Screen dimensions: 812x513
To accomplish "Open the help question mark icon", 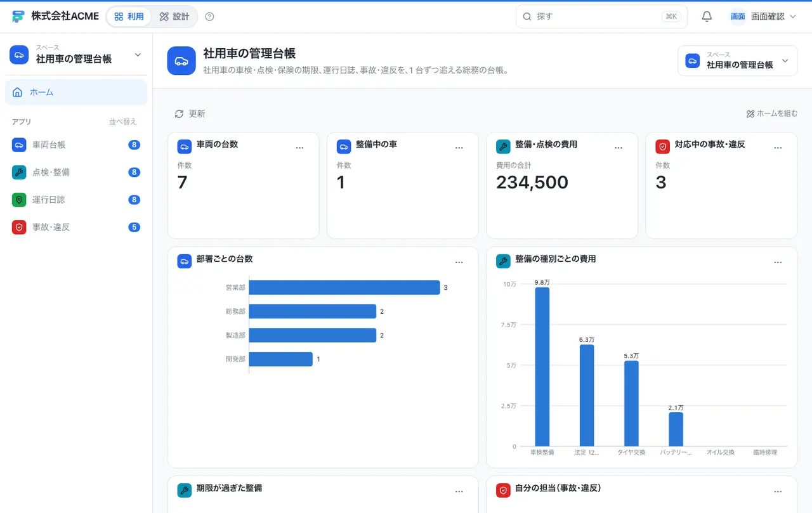I will pos(210,16).
